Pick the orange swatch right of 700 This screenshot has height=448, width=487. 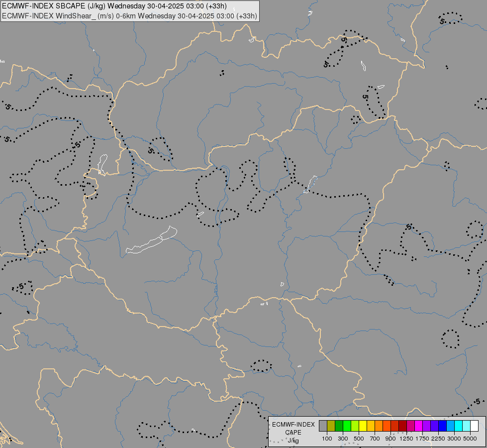pyautogui.click(x=379, y=426)
